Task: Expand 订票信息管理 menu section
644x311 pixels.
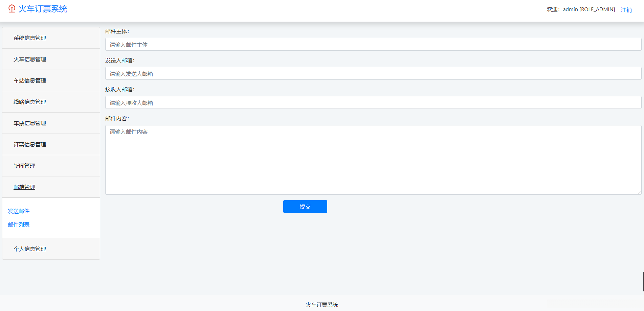Action: [x=51, y=144]
